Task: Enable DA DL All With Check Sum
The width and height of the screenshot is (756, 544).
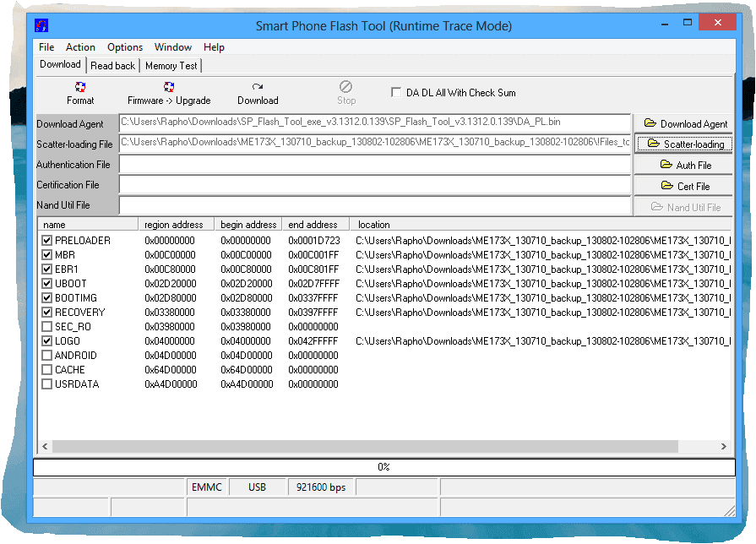Action: pyautogui.click(x=396, y=92)
